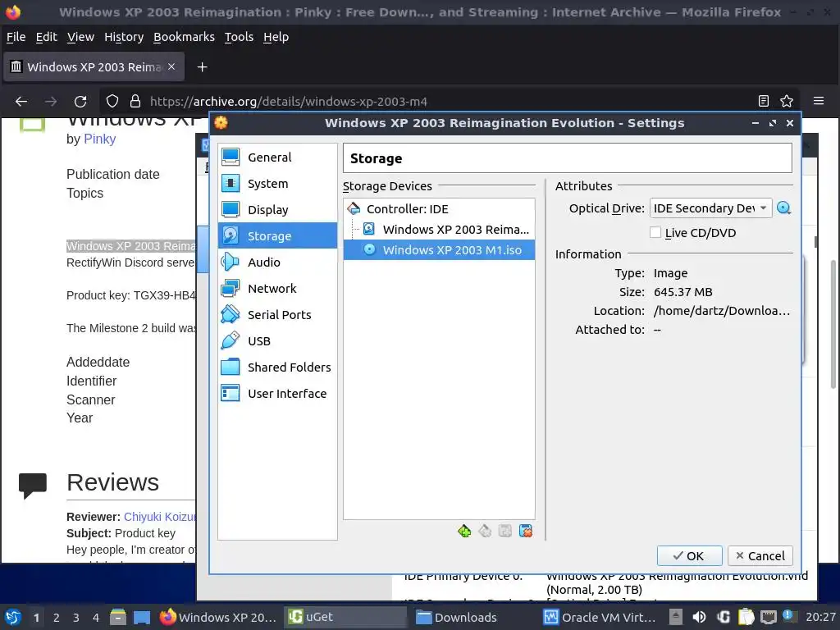Enable the Live CD/DVD checkbox
840x630 pixels.
point(655,232)
